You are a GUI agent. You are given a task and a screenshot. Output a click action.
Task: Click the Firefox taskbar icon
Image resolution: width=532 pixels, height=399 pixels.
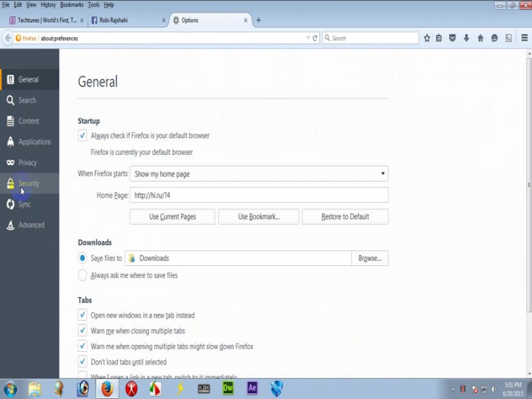tap(107, 389)
